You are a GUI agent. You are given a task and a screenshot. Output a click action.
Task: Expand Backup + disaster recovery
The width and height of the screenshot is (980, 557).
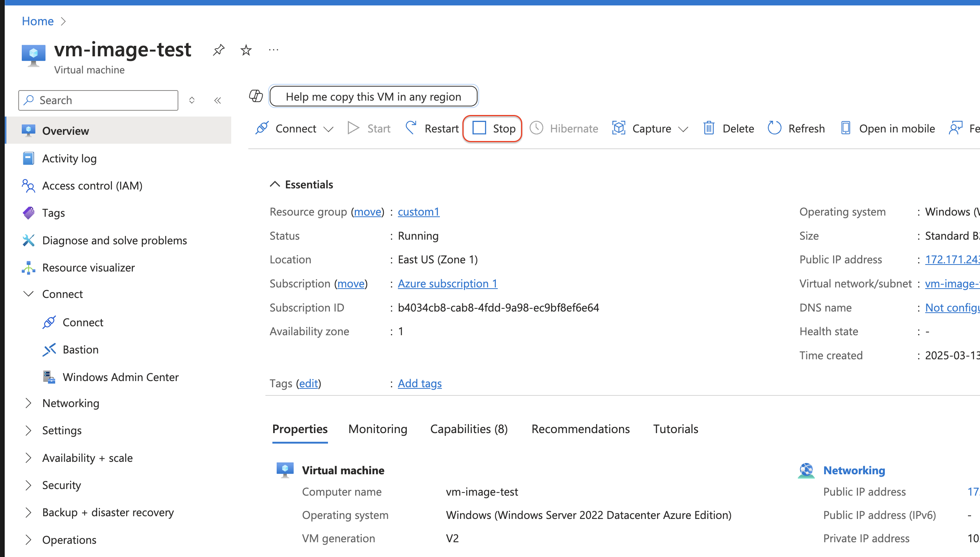point(28,512)
